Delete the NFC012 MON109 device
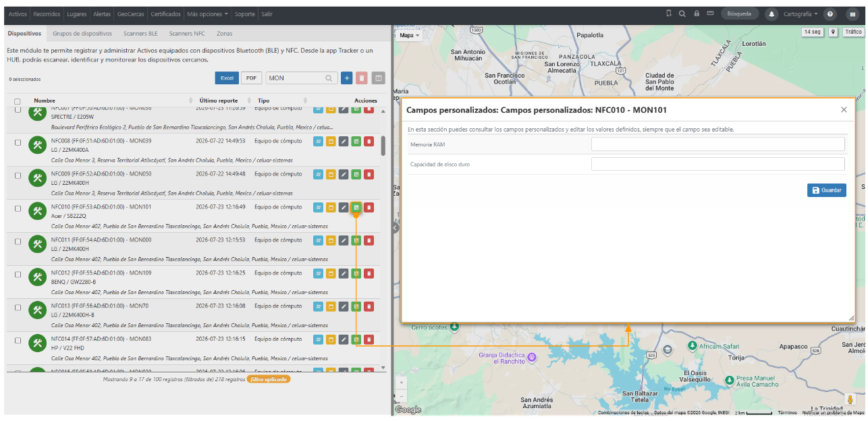This screenshot has height=421, width=868. coord(369,273)
